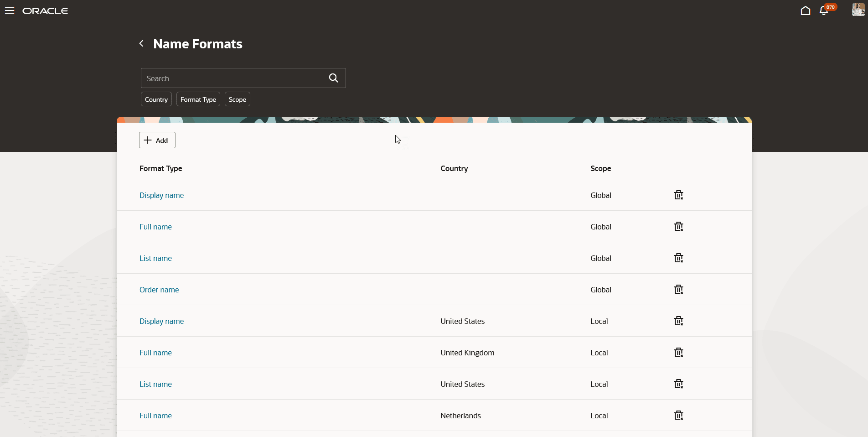Screen dimensions: 868x437
Task: Delete the Global List name row
Action: tap(679, 258)
